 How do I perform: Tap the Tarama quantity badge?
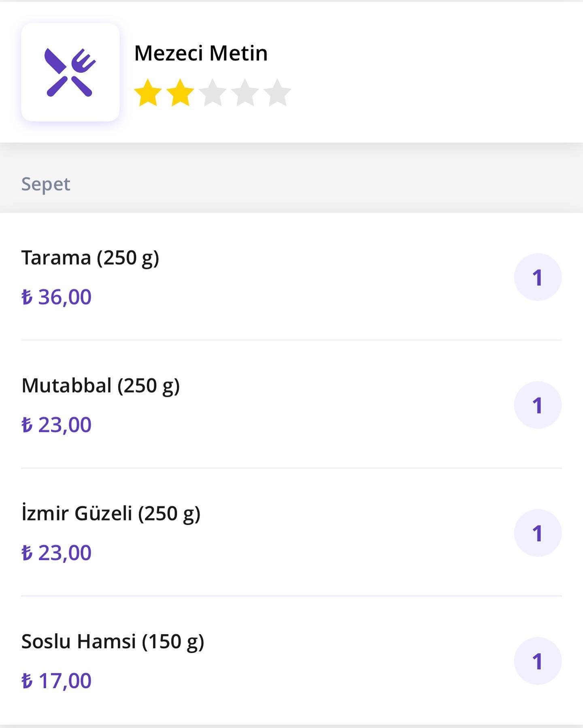point(538,277)
